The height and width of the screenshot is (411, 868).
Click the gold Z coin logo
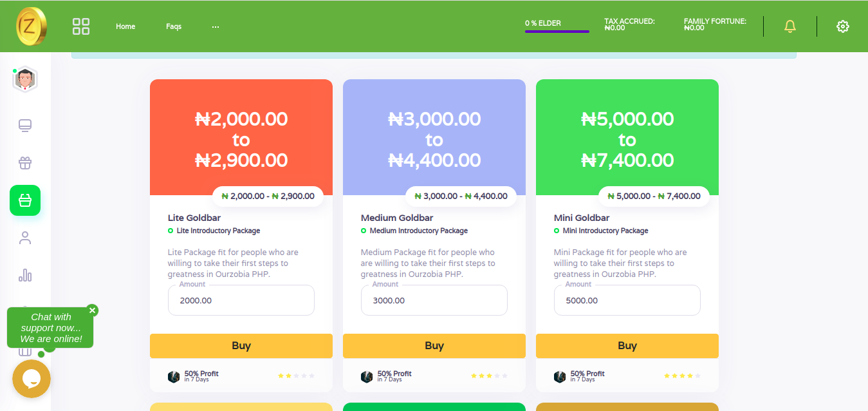pyautogui.click(x=32, y=26)
